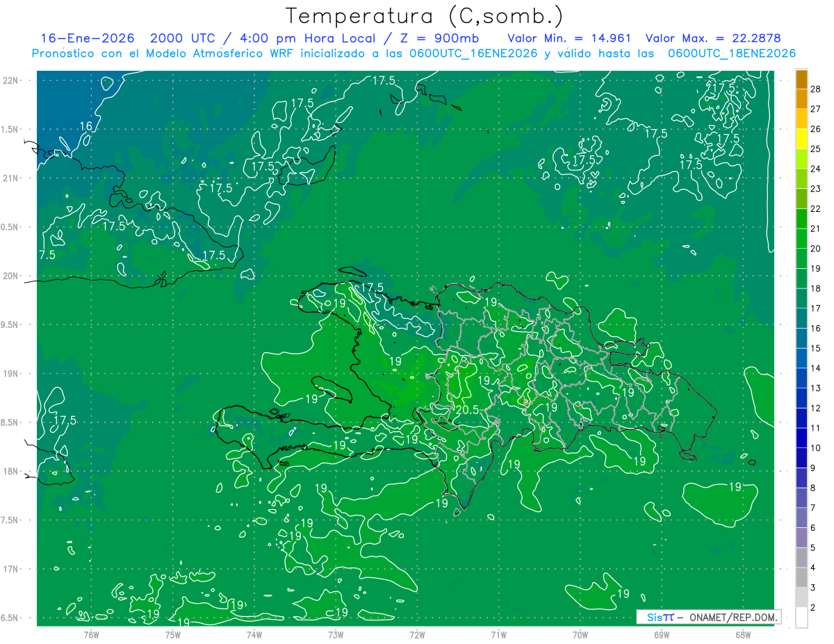The height and width of the screenshot is (644, 834).
Task: Click the 70W longitude axis label
Action: [x=580, y=635]
